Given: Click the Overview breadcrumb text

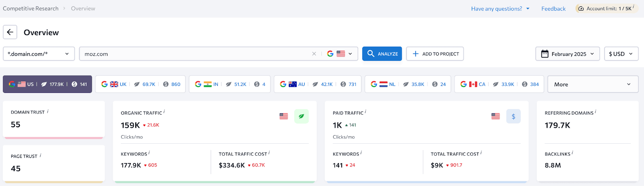Looking at the screenshot, I should click(x=83, y=8).
